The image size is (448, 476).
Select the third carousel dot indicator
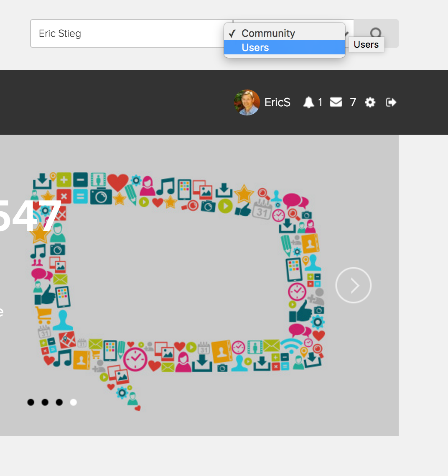59,402
